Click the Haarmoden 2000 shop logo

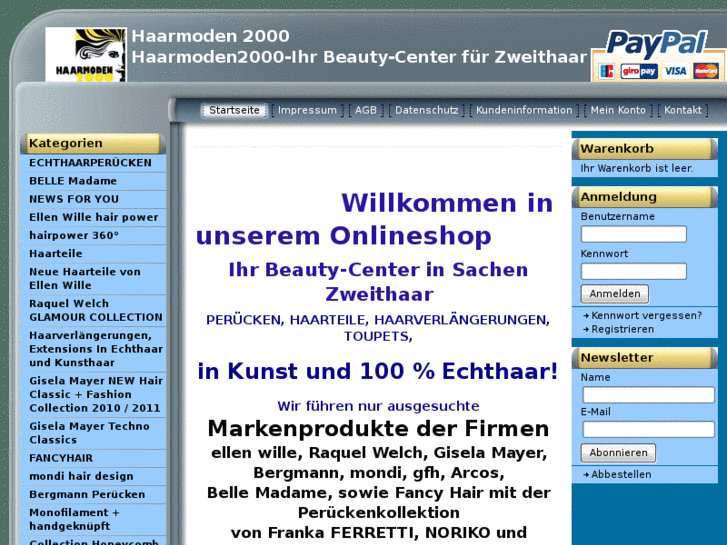click(86, 54)
